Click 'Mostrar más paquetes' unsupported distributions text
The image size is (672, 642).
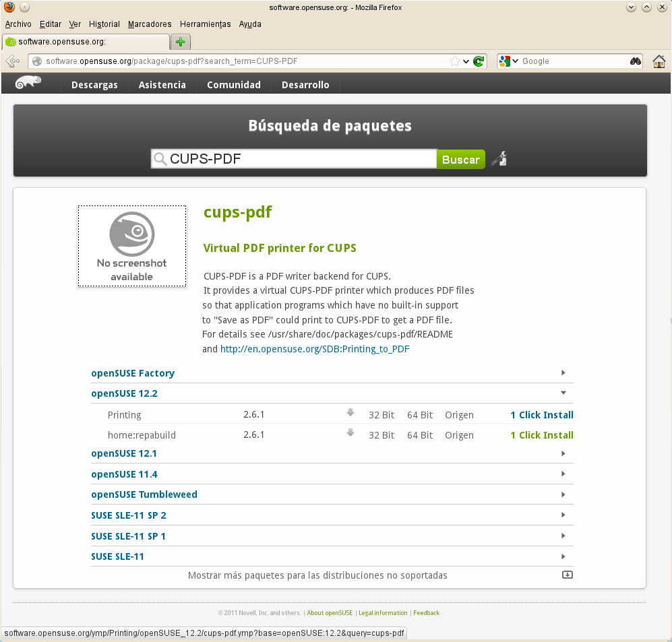[x=317, y=575]
